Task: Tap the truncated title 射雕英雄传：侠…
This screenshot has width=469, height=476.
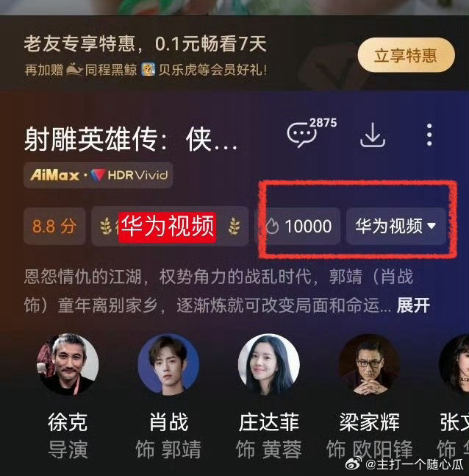Action: point(131,139)
